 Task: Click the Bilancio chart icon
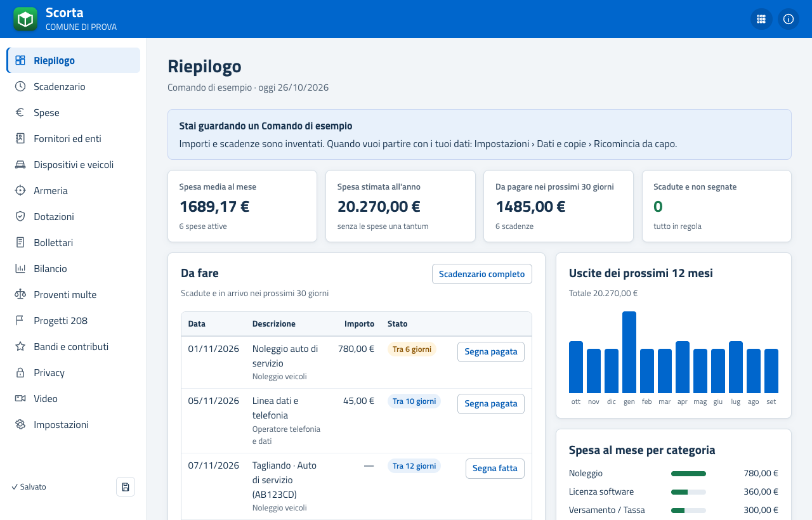[x=20, y=268]
